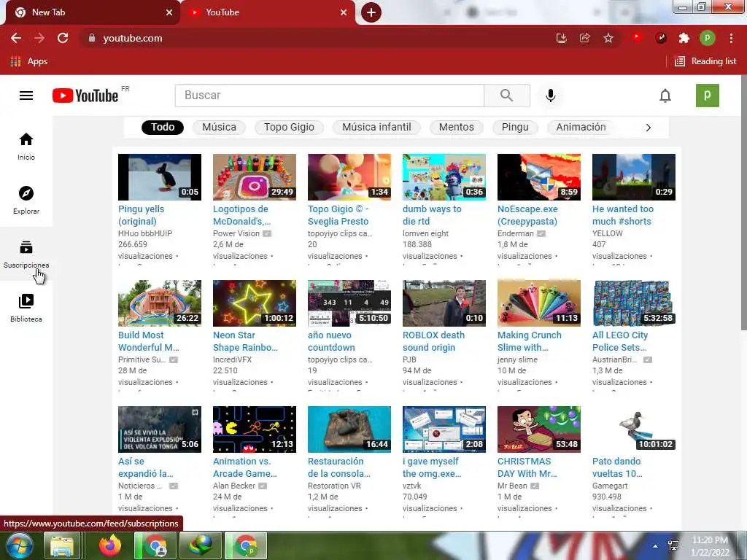This screenshot has width=747, height=560.
Task: Click the Buscar search field
Action: pyautogui.click(x=330, y=96)
